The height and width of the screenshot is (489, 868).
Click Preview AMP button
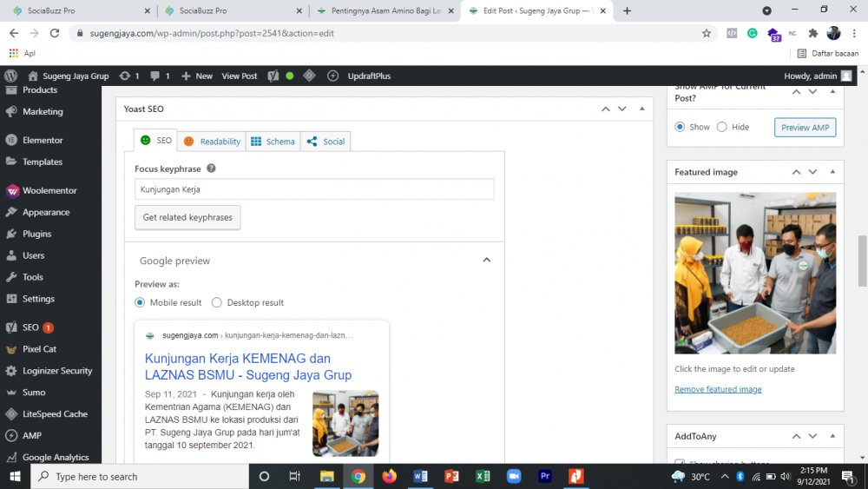pyautogui.click(x=805, y=128)
